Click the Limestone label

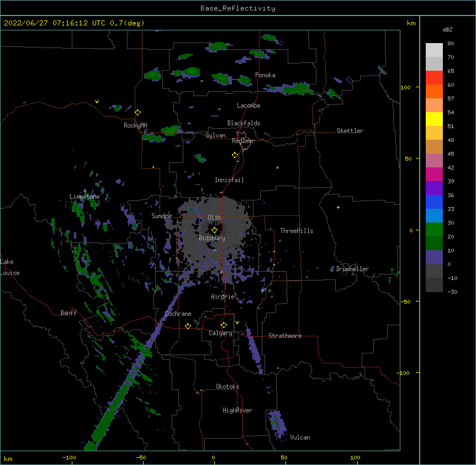pos(84,197)
